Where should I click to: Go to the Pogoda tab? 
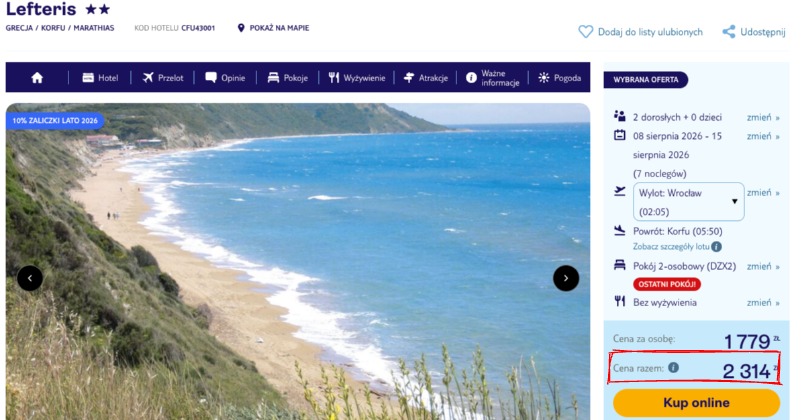559,78
